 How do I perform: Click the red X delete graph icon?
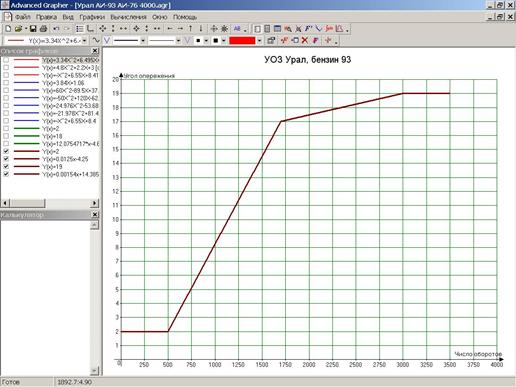(305, 41)
